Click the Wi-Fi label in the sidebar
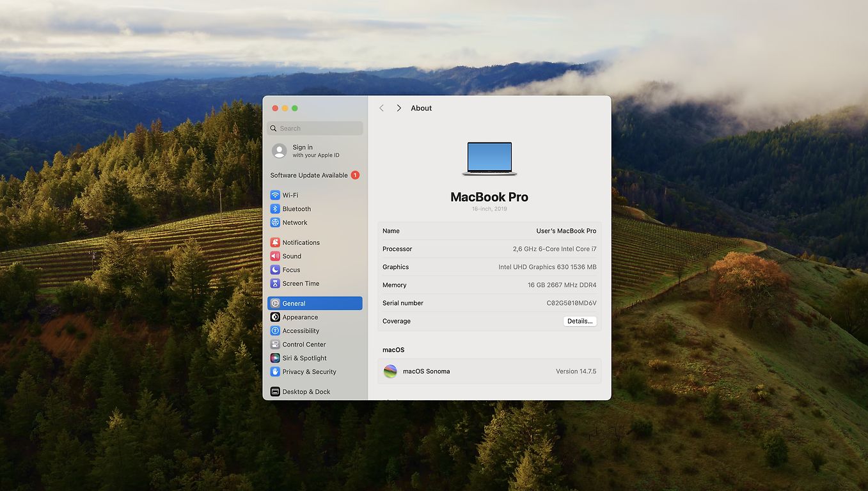This screenshot has width=868, height=491. pyautogui.click(x=290, y=195)
